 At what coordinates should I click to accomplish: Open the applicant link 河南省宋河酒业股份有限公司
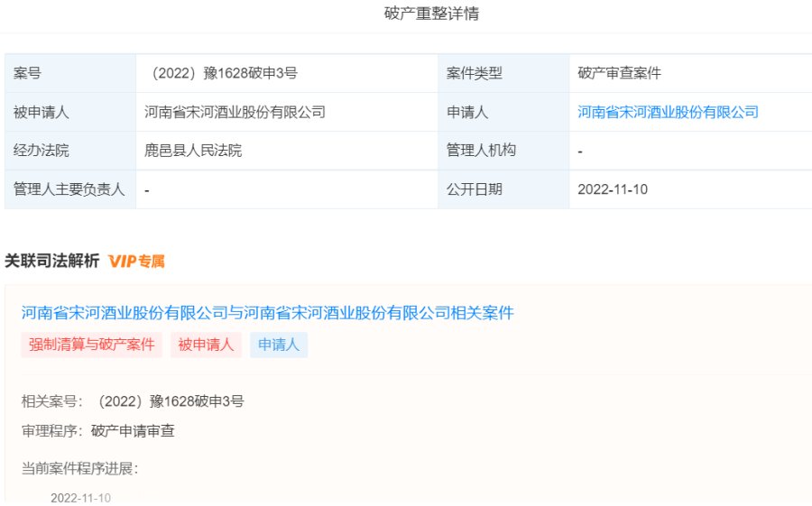point(668,113)
